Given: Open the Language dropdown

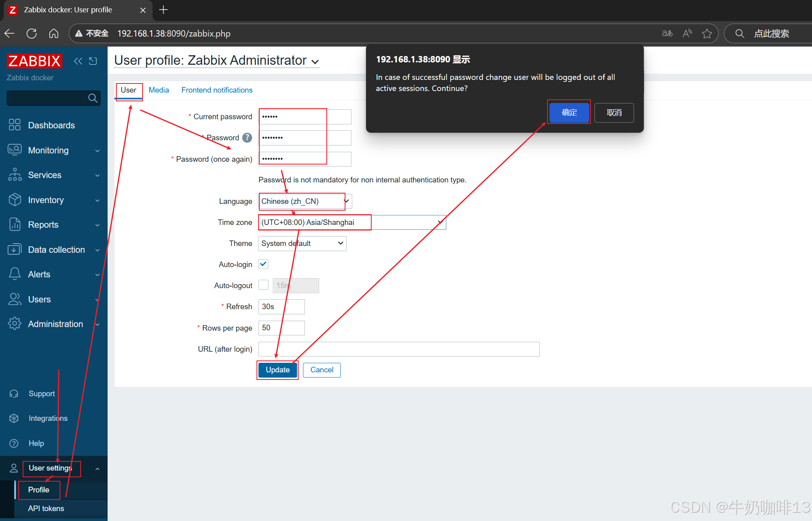Looking at the screenshot, I should tap(305, 201).
